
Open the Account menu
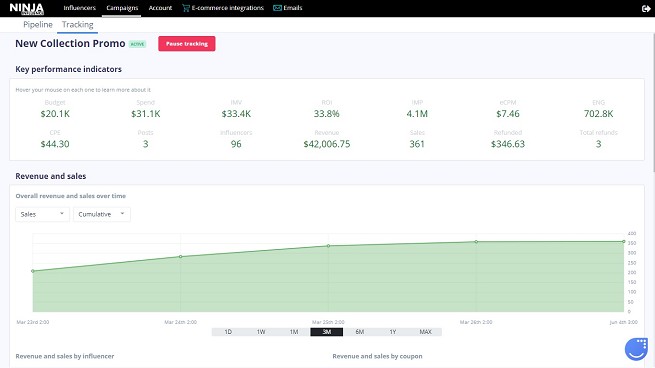(x=160, y=8)
